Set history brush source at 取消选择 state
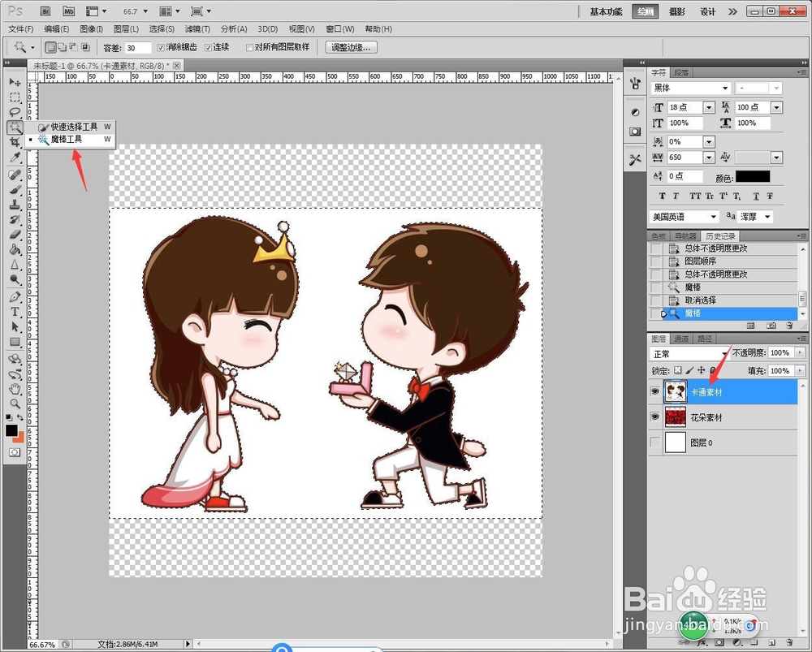 (x=657, y=300)
